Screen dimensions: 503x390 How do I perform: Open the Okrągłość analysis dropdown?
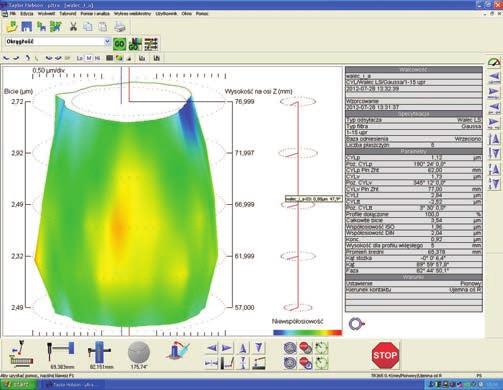coord(107,42)
